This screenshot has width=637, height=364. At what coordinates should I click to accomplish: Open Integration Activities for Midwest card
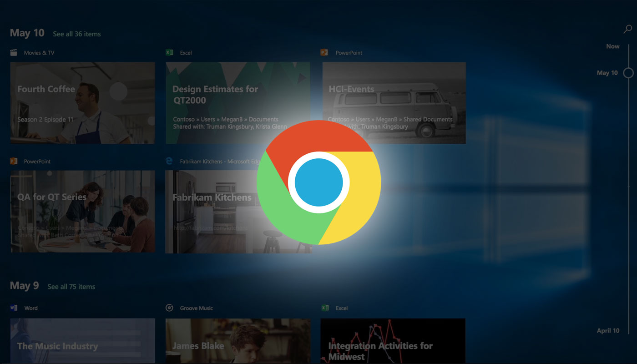[x=393, y=341]
